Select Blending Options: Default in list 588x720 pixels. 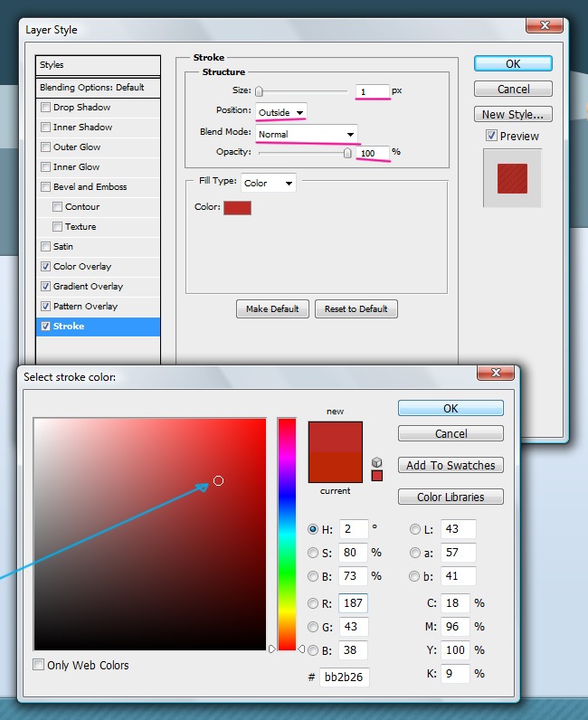[x=98, y=88]
